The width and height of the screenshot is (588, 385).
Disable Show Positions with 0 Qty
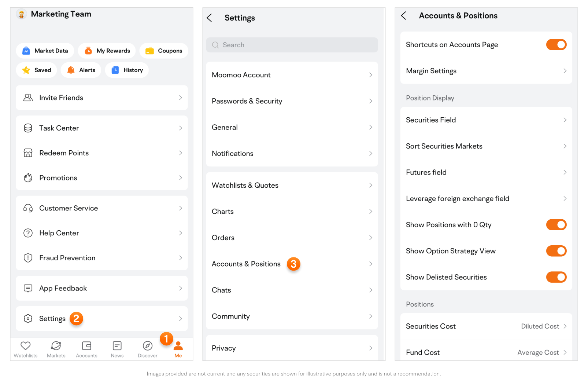tap(556, 225)
